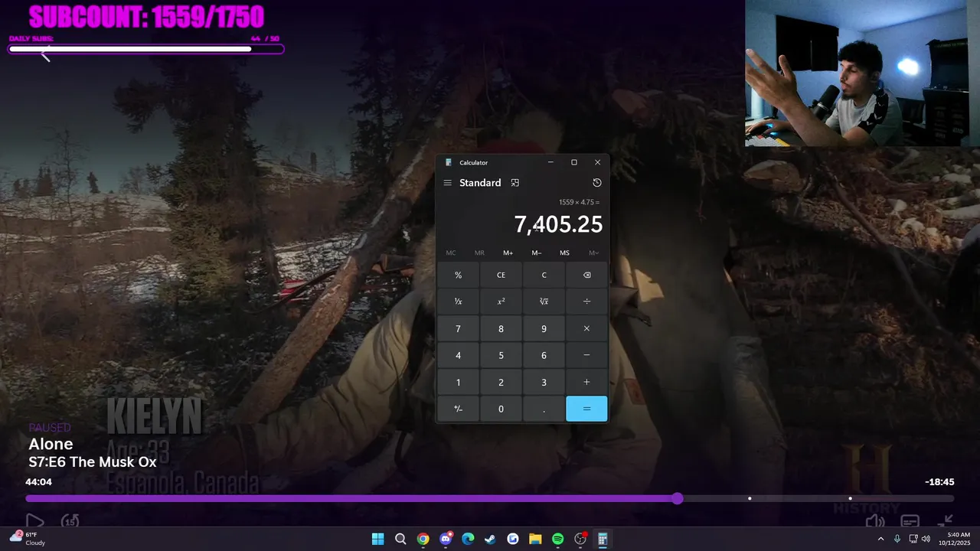Click the C clear key
The height and width of the screenshot is (551, 980).
coord(544,275)
